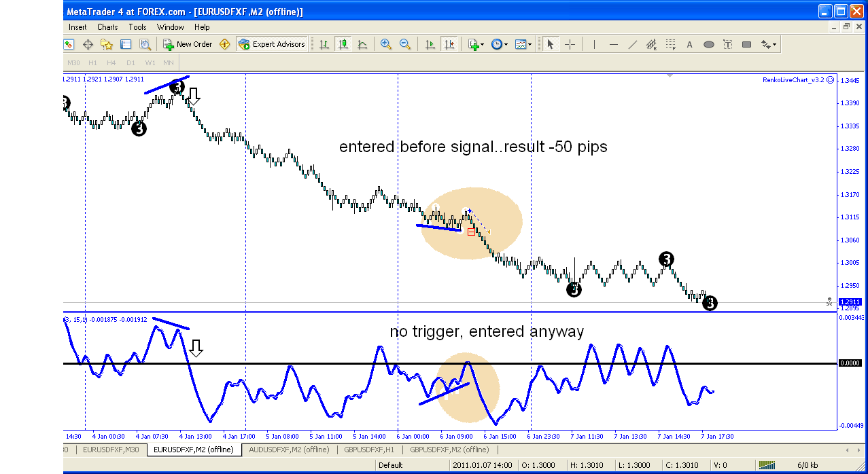Image resolution: width=868 pixels, height=474 pixels.
Task: Select the M30 timeframe button
Action: [x=73, y=63]
